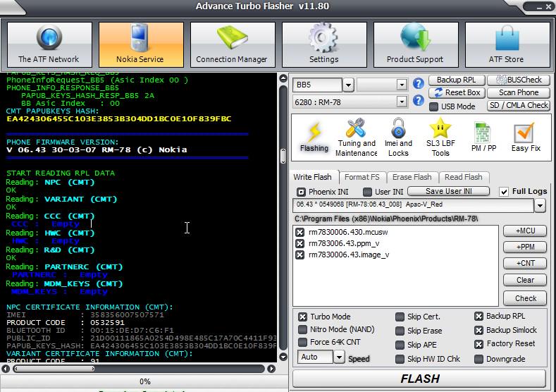Enable Skip APE option

400,345
